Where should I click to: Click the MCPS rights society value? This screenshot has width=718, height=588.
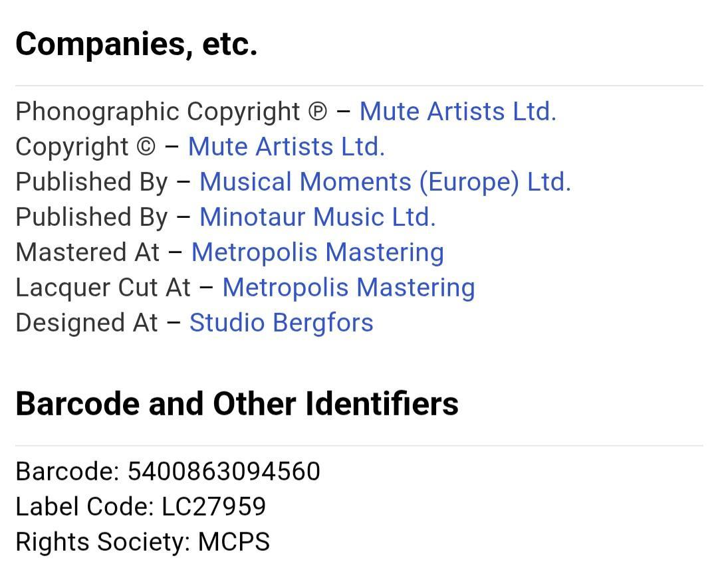pyautogui.click(x=234, y=542)
